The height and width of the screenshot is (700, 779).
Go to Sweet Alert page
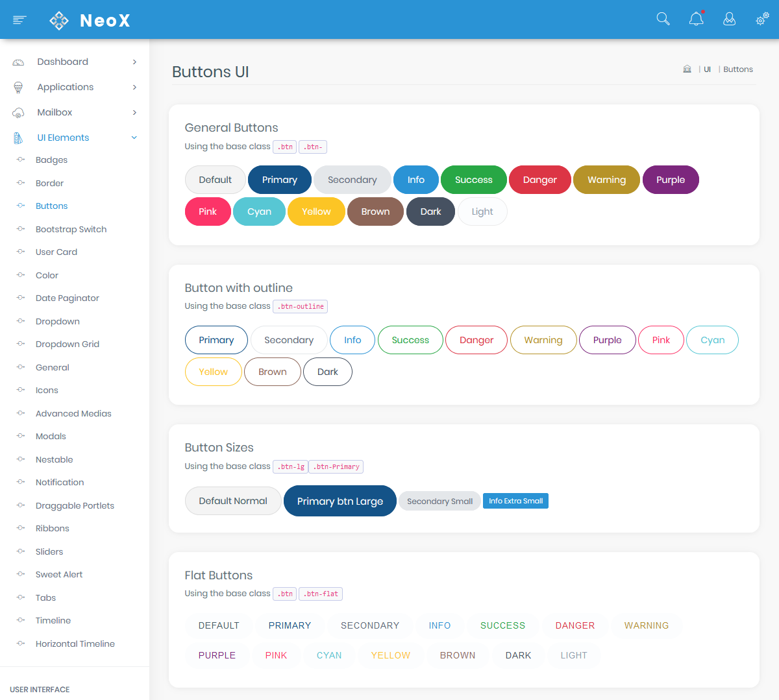pos(59,575)
